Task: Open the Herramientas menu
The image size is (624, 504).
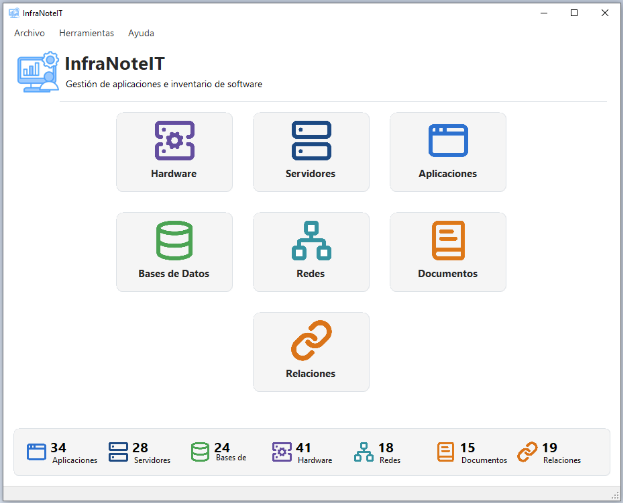Action: click(x=86, y=33)
